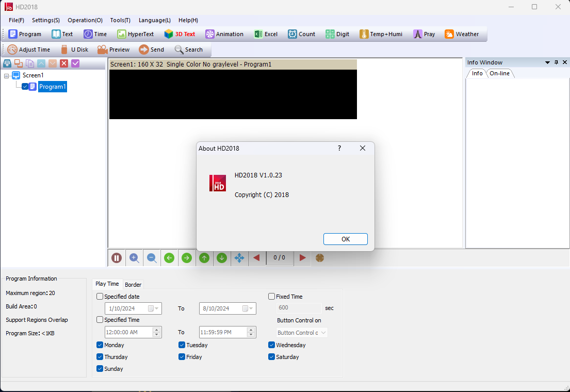This screenshot has width=570, height=392.
Task: Click the purple checkmark icon
Action: tap(75, 63)
